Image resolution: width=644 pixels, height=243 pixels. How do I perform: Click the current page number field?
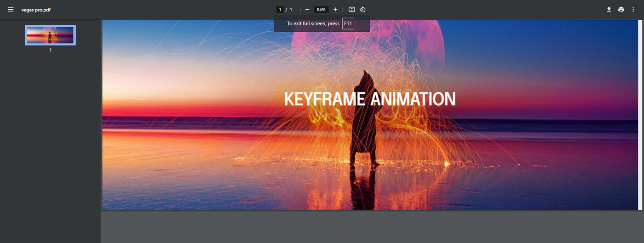[280, 10]
